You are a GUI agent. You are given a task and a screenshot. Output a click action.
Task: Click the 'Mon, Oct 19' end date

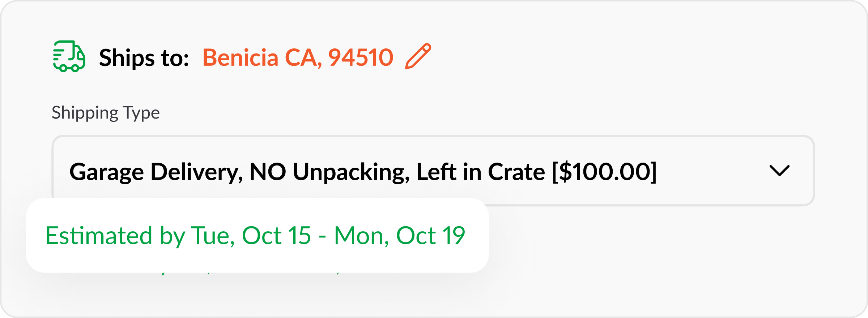point(399,236)
